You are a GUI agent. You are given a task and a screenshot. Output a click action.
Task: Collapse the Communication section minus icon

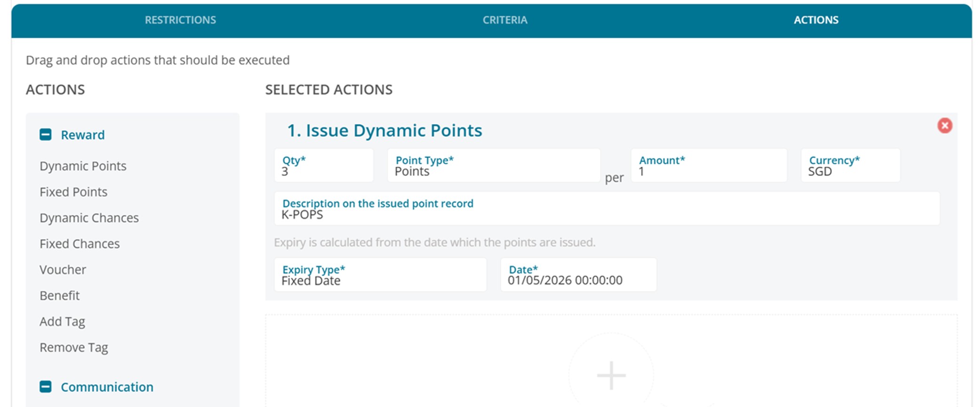[x=46, y=387]
